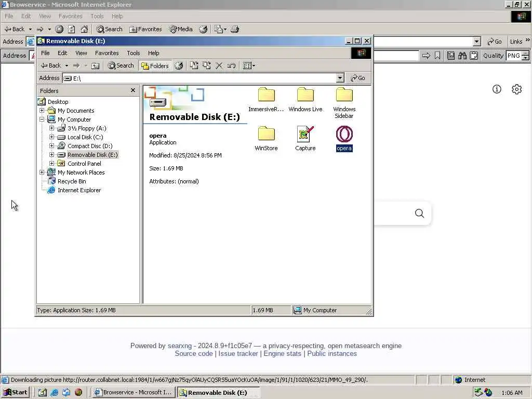Click IE History icon beside Media
This screenshot has height=399, width=532.
[203, 29]
